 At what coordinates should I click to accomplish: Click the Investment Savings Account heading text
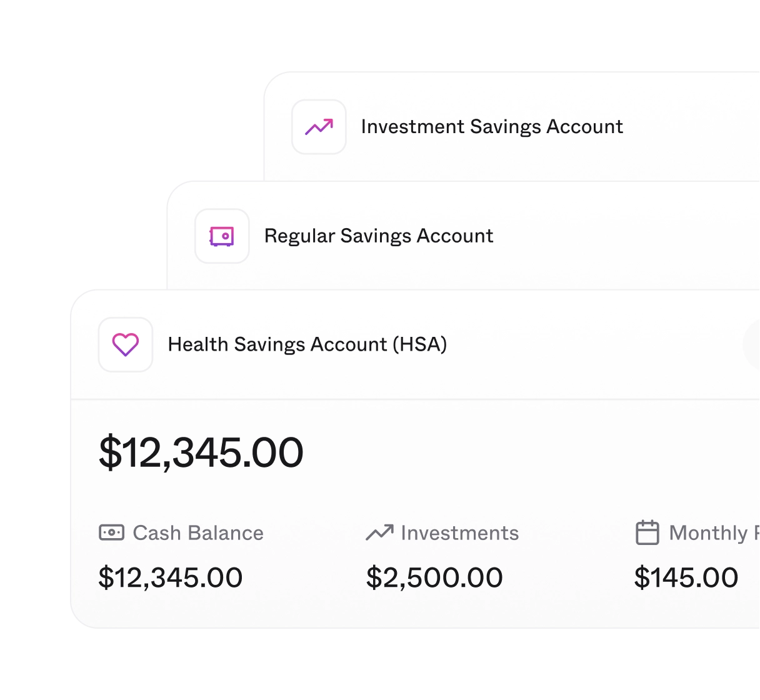click(492, 127)
